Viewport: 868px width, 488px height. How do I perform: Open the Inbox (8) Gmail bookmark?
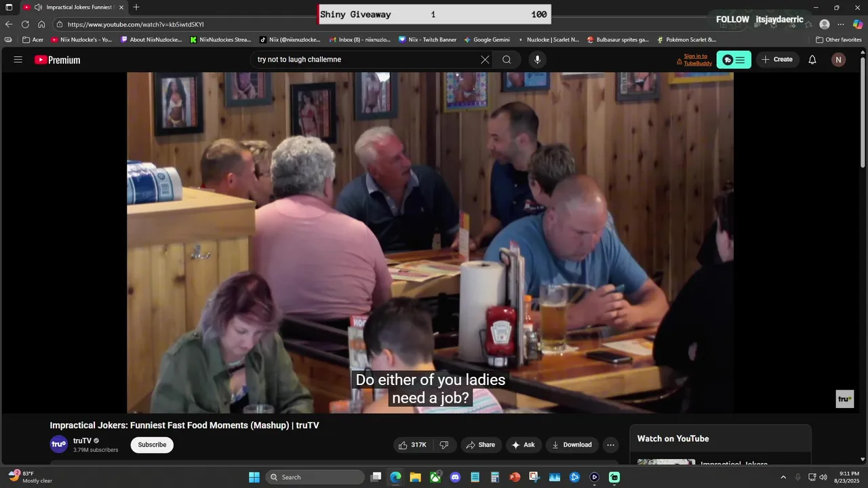click(x=359, y=40)
